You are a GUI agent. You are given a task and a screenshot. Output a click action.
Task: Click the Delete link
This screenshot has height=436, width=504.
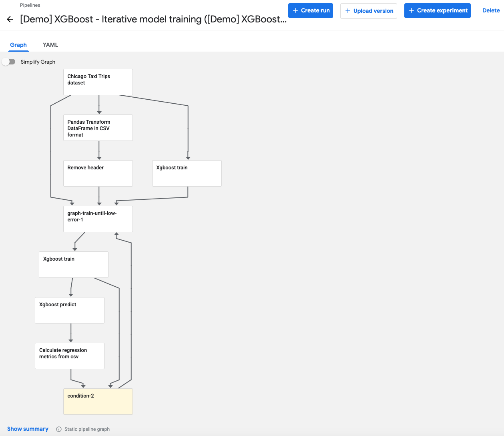tap(491, 10)
